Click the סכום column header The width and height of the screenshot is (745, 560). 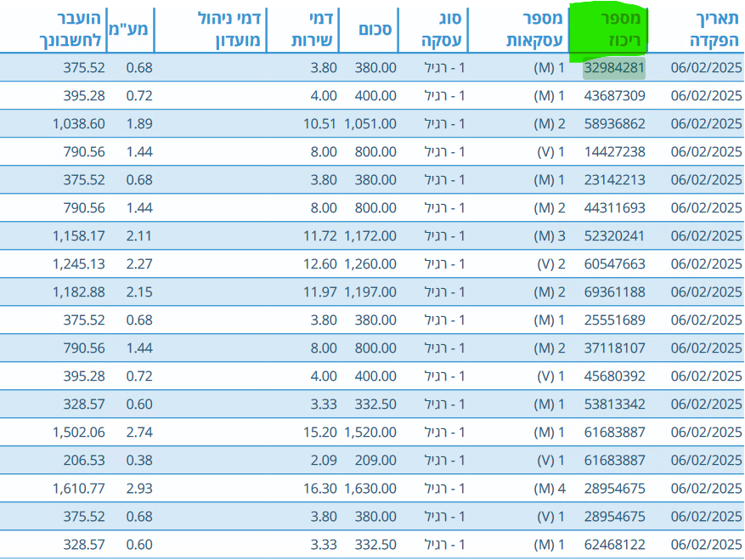(x=375, y=30)
